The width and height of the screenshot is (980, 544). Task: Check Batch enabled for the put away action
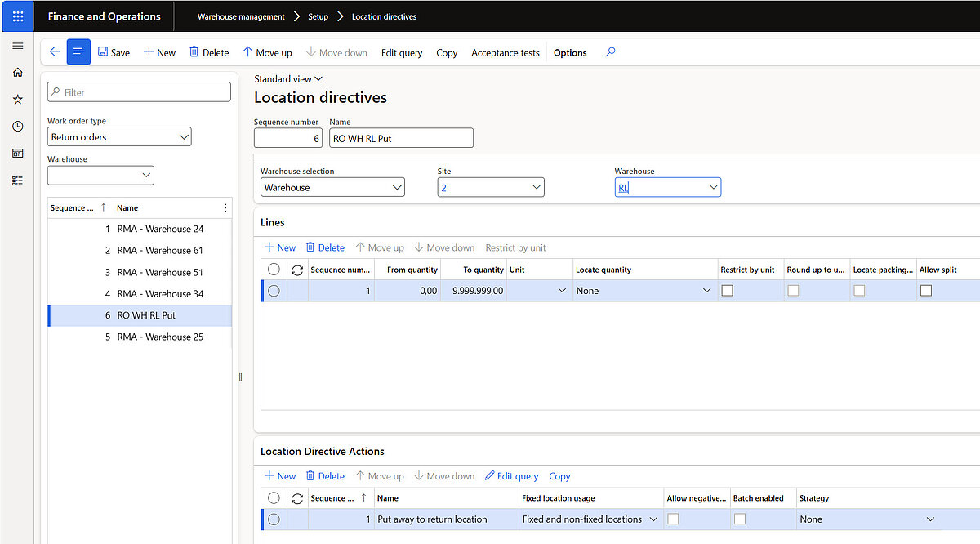(739, 519)
